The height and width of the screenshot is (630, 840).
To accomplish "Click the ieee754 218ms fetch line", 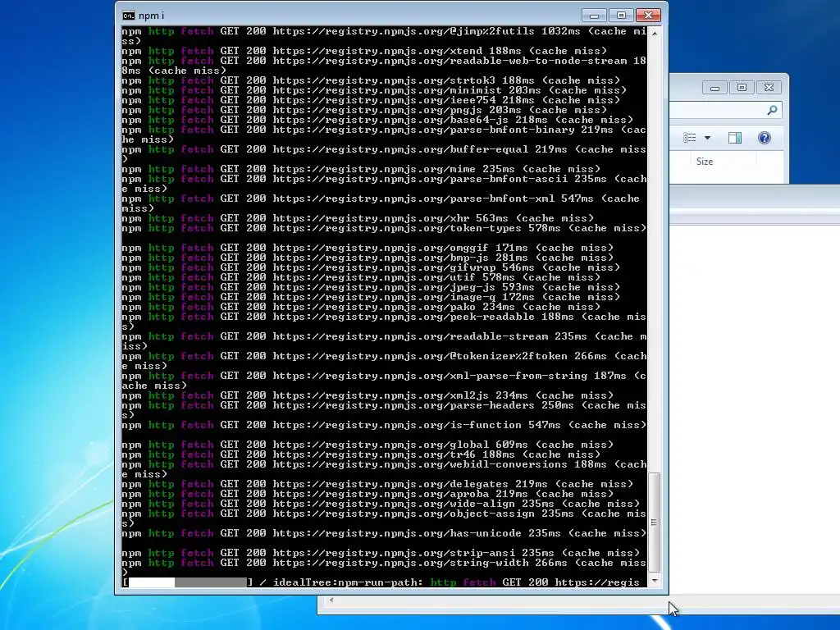I will click(371, 100).
